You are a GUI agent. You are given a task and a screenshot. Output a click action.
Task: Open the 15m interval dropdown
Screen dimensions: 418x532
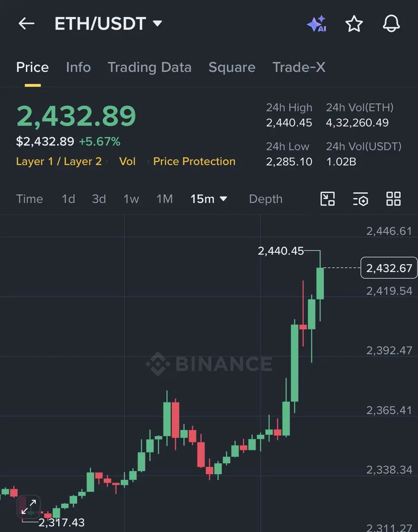(x=209, y=199)
